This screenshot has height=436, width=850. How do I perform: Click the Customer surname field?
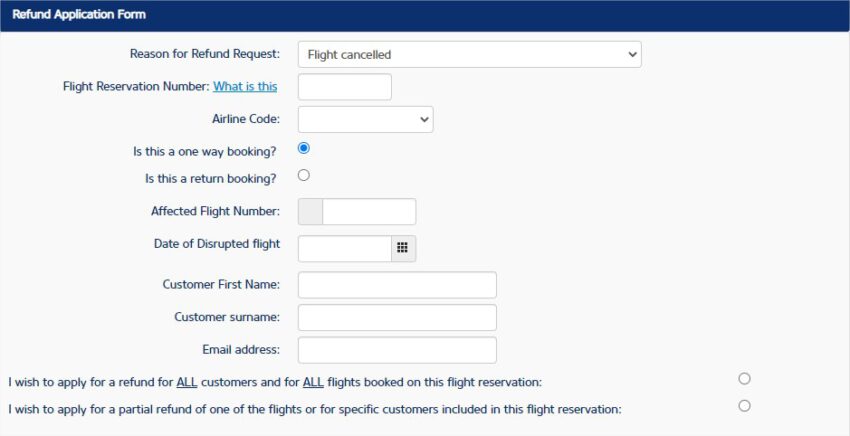(x=397, y=317)
